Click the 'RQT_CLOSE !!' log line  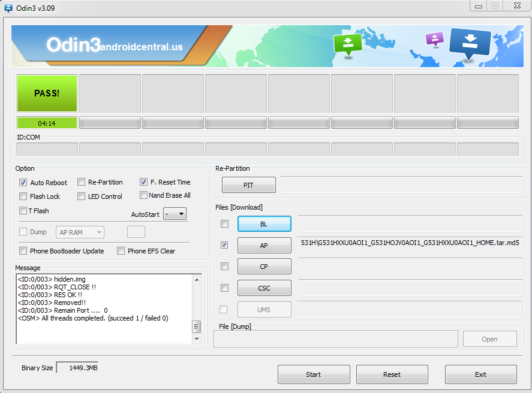click(56, 287)
